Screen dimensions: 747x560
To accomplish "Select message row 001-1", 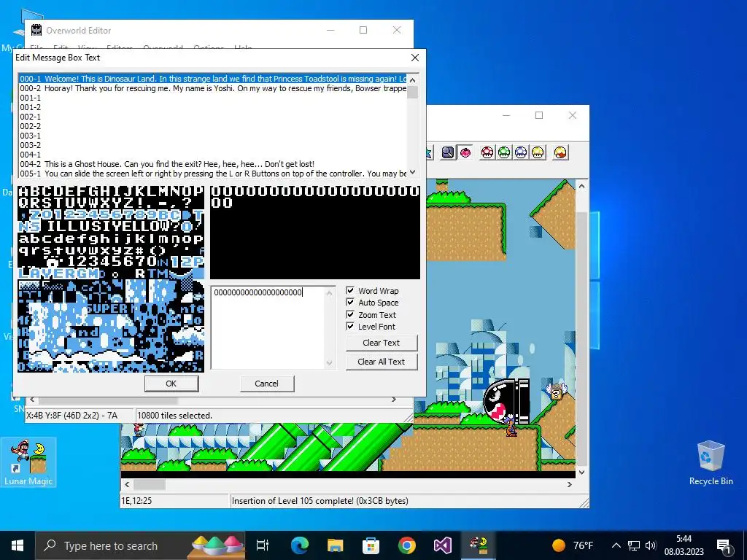I will coord(213,98).
